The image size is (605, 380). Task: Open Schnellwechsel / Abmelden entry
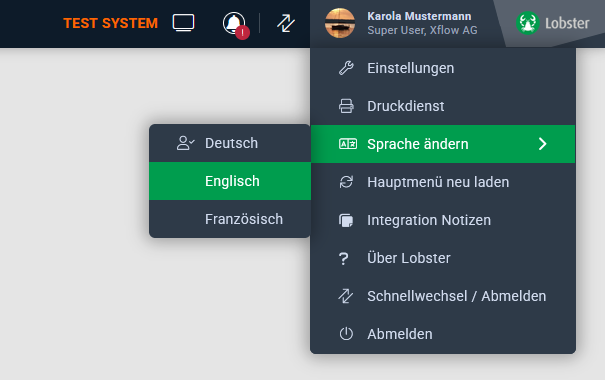point(443,296)
